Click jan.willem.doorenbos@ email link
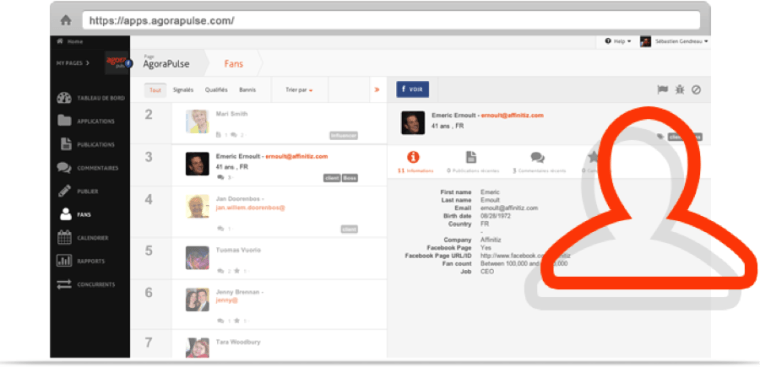 (250, 207)
